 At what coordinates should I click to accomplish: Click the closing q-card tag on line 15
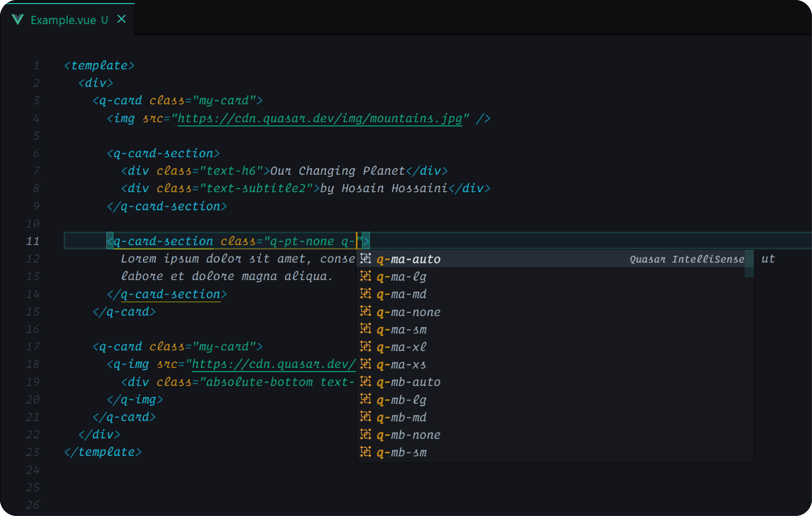click(x=124, y=312)
